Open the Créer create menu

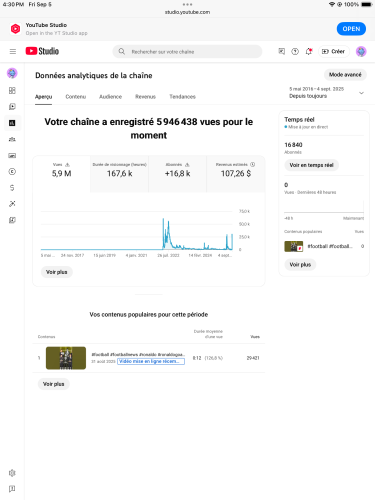pyautogui.click(x=333, y=51)
